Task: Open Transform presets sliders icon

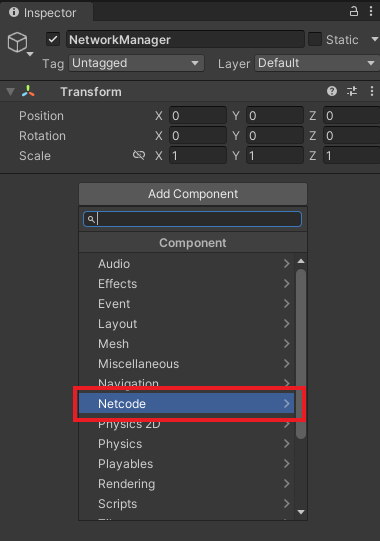Action: click(352, 91)
